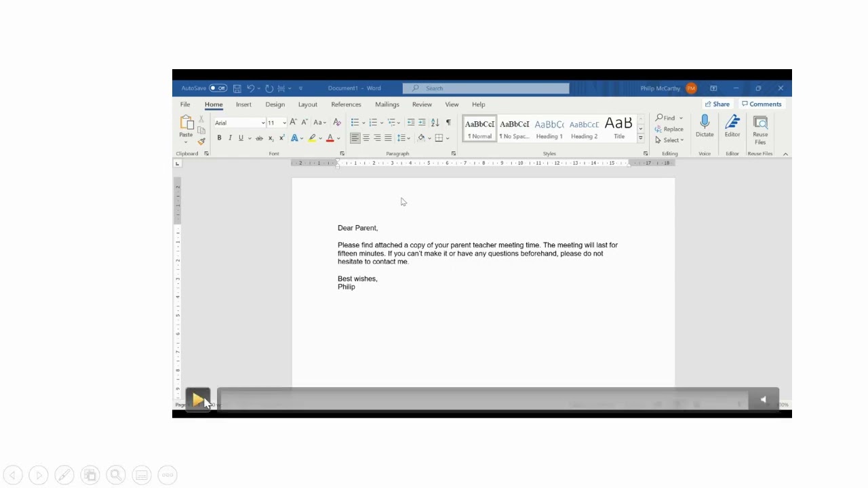
Task: Toggle paragraph marks display
Action: (448, 123)
